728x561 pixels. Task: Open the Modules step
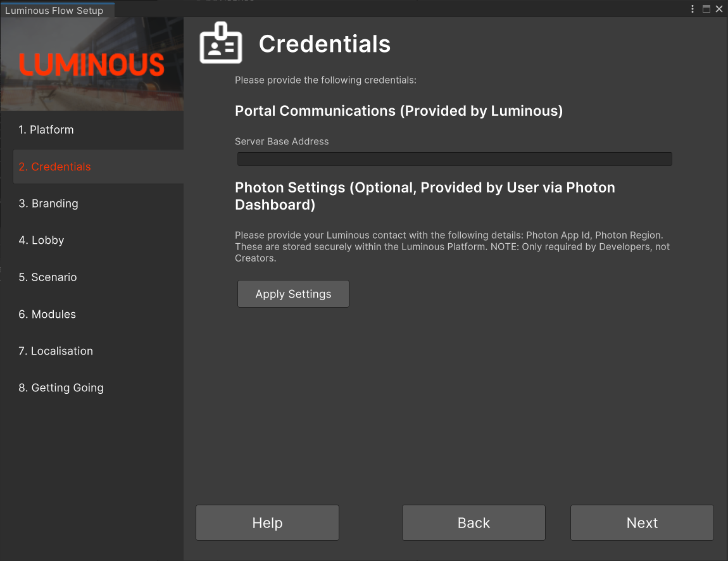47,314
